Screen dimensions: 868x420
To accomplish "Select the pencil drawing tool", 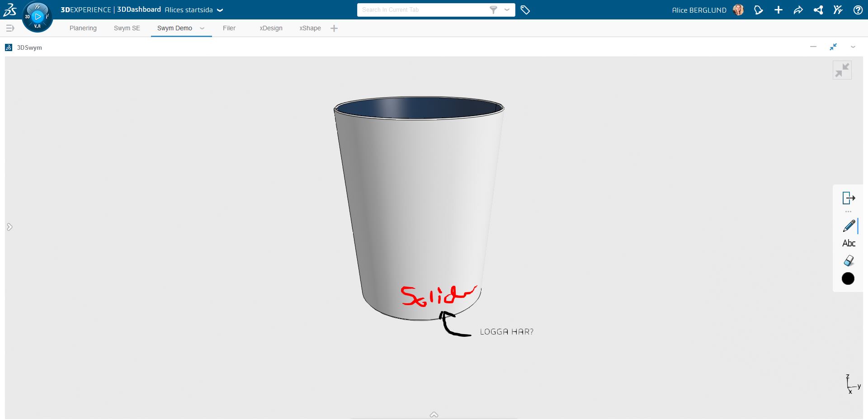I will point(849,226).
